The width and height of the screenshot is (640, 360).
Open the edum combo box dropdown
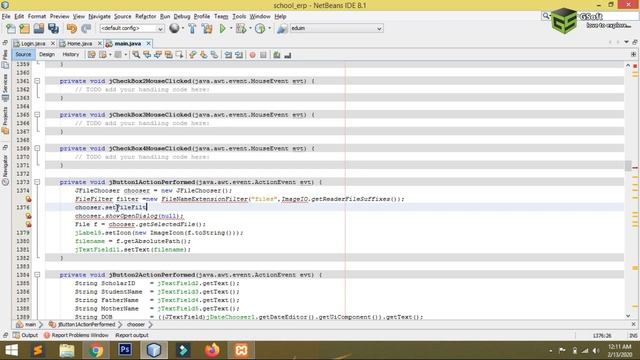coord(379,29)
